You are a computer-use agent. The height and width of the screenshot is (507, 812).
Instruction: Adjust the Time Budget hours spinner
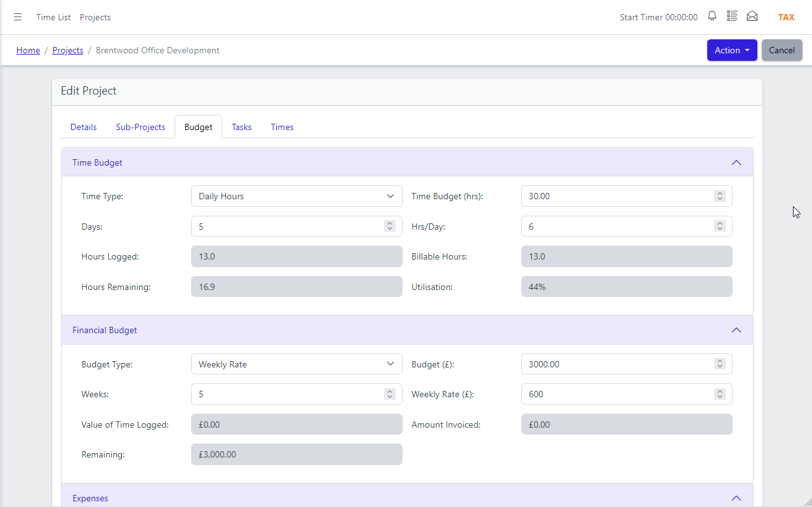click(720, 196)
